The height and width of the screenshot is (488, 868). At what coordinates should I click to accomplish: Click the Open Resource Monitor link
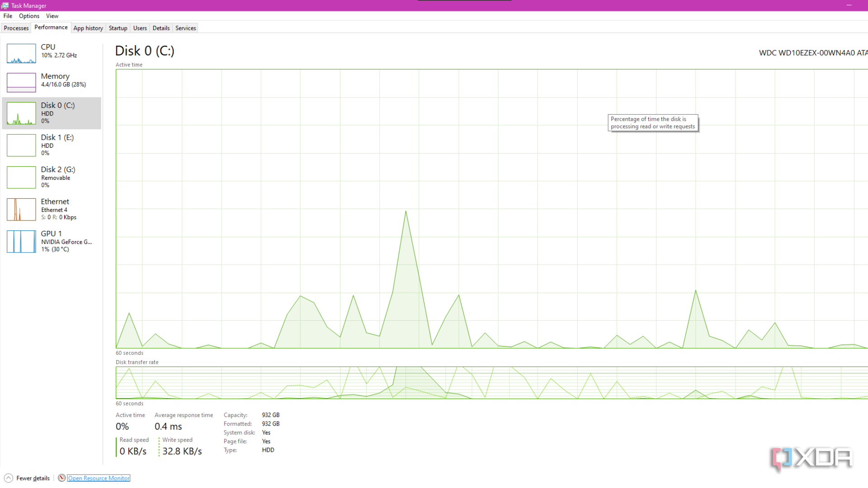[99, 478]
